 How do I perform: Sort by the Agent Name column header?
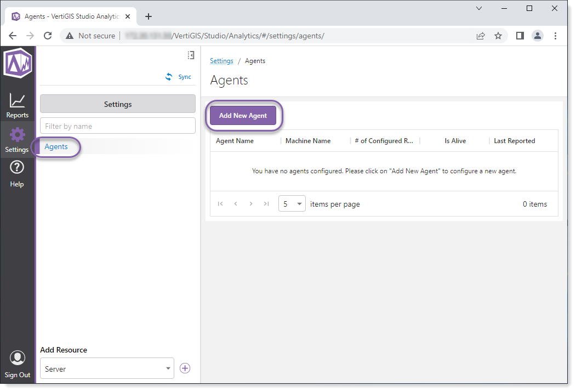click(235, 141)
